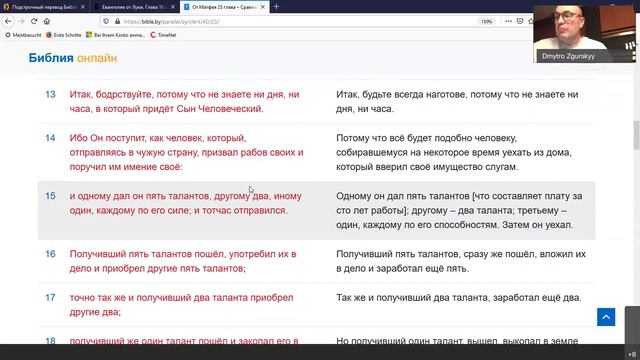640x360 pixels.
Task: Click verse number 15
Action: (x=50, y=196)
